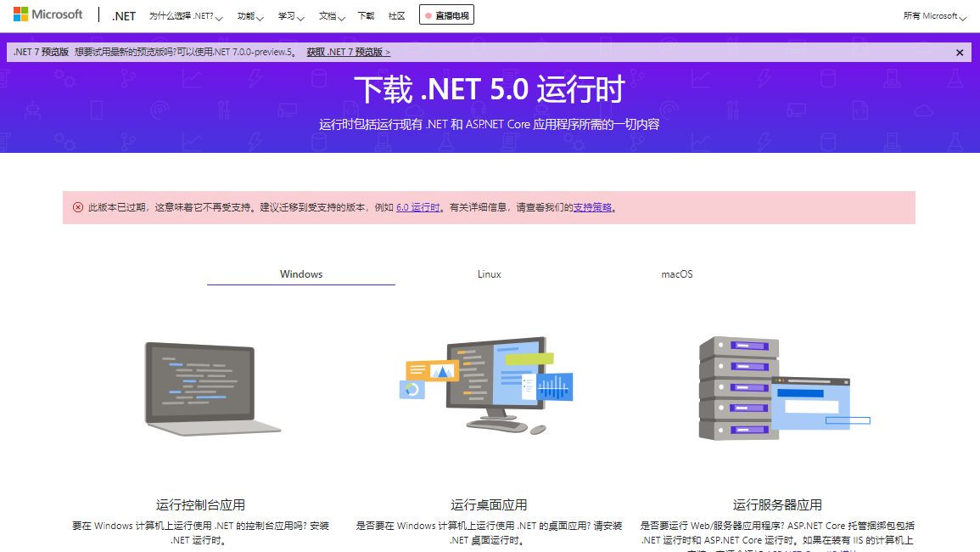Click the server stack illustration
The width and height of the screenshot is (980, 552).
click(x=784, y=389)
